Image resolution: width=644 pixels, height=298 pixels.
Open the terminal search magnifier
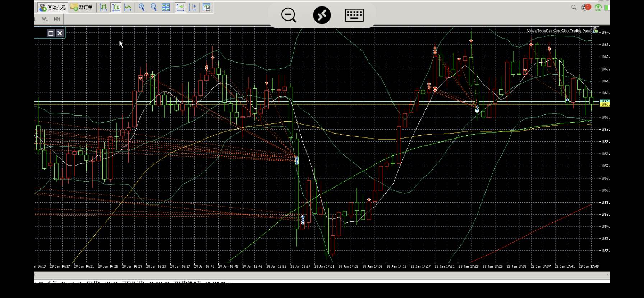coord(574,7)
